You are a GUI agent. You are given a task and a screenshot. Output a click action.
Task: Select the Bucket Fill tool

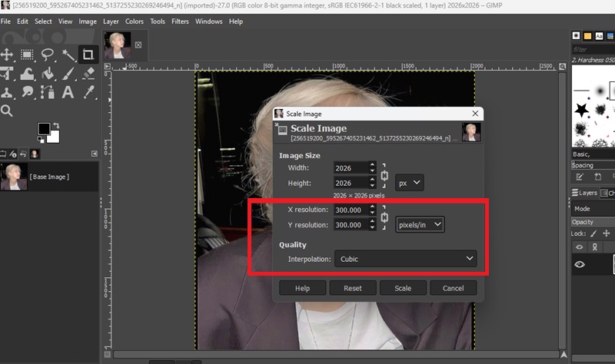(48, 74)
